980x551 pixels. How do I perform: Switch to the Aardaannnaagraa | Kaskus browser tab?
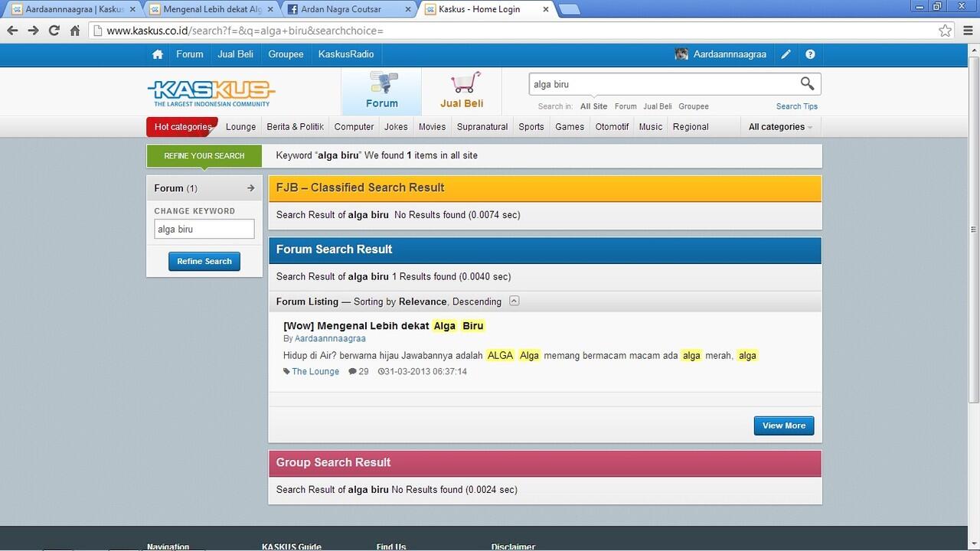(x=73, y=9)
